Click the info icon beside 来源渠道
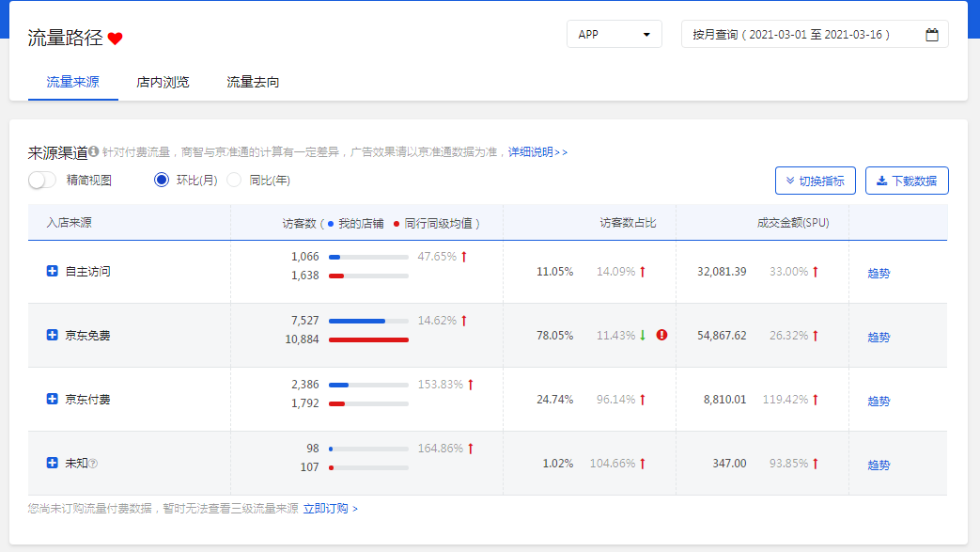Viewport: 980px width, 552px height. click(x=93, y=151)
